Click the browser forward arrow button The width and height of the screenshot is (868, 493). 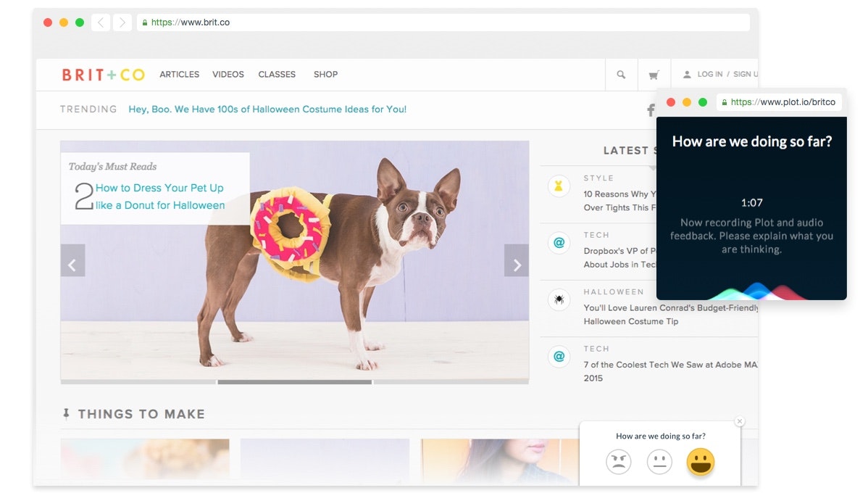coord(122,22)
